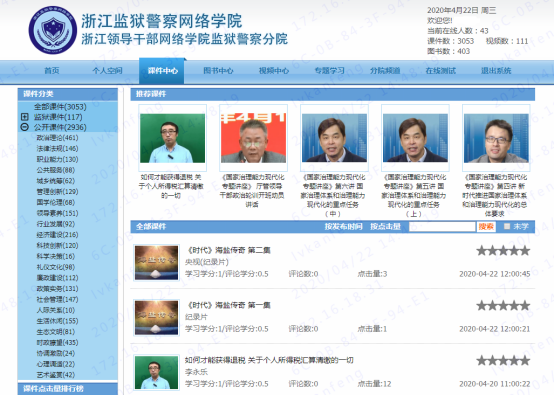Select the 行业发展(92) category
This screenshot has height=396, width=554.
pos(55,224)
